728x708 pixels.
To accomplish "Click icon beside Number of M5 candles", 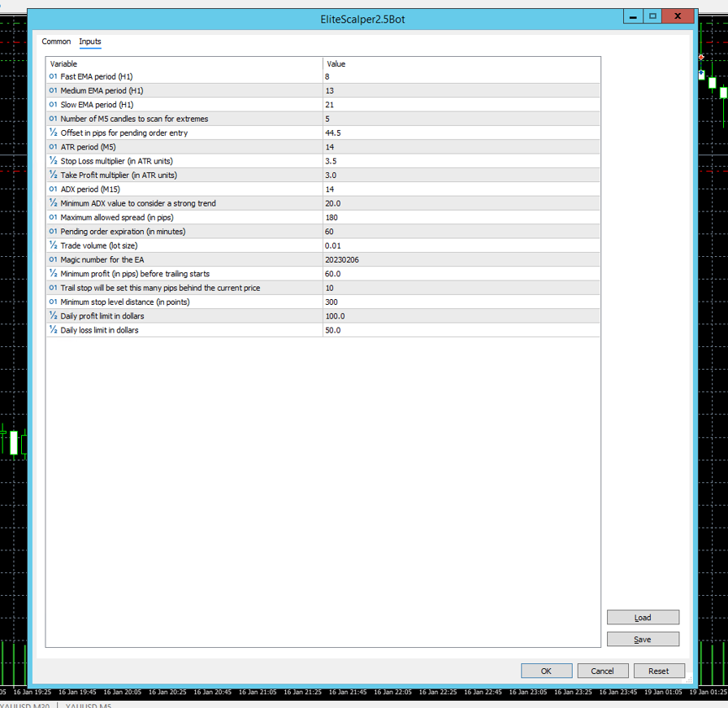I will (53, 119).
